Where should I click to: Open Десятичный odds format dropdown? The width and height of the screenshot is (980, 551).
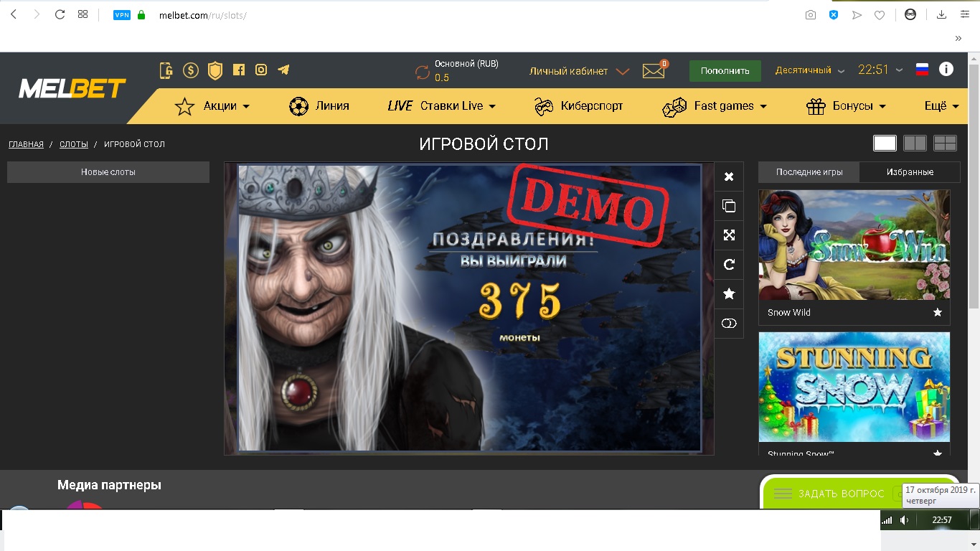pos(810,70)
